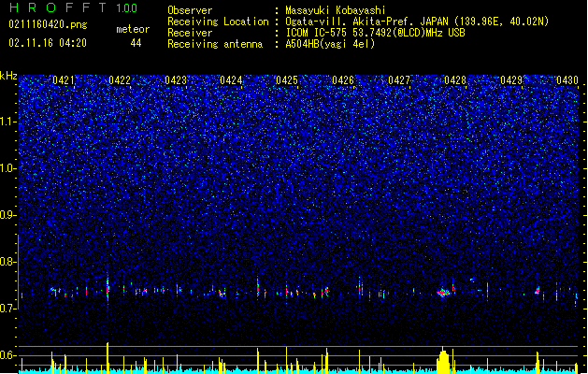588x374 pixels.
Task: Click the tallest yellow power spike near 0422
Action: click(108, 357)
